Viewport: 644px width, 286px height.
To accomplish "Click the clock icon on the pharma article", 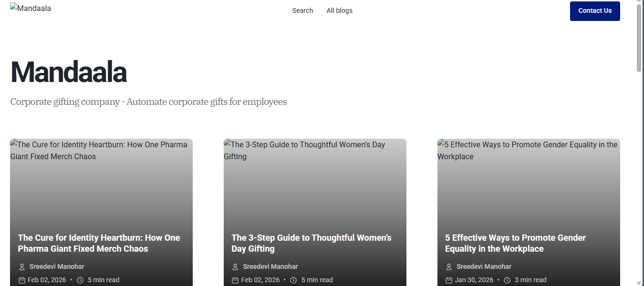I will [x=80, y=280].
